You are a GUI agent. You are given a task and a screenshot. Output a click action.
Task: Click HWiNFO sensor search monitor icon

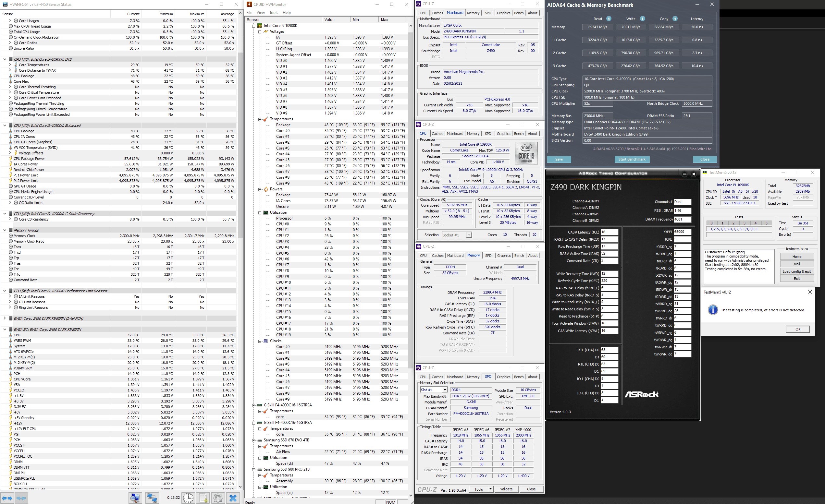135,498
